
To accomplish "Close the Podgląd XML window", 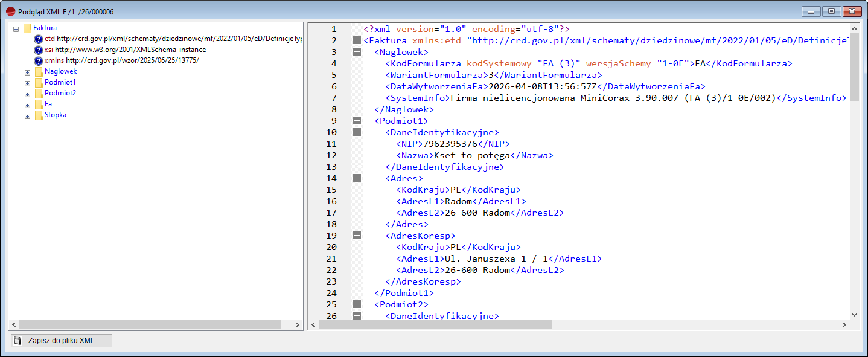I will click(x=852, y=11).
